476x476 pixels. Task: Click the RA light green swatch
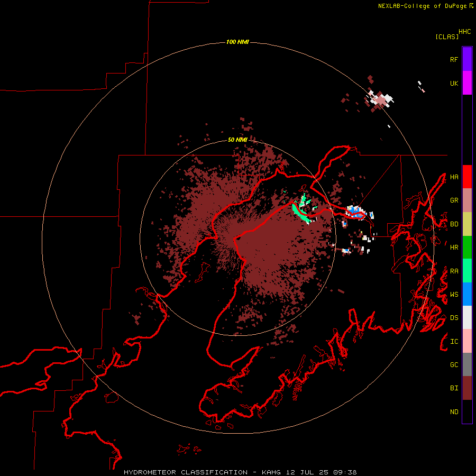coord(467,271)
